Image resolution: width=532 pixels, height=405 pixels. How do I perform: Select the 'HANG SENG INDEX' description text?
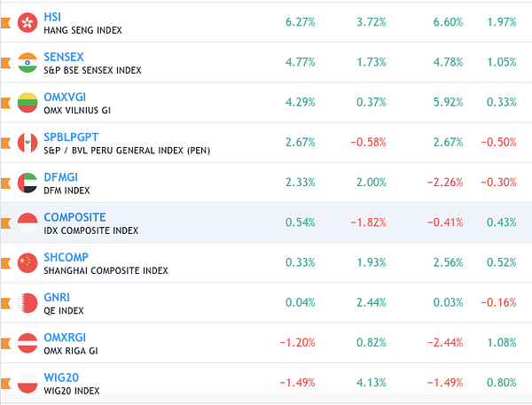coord(82,30)
